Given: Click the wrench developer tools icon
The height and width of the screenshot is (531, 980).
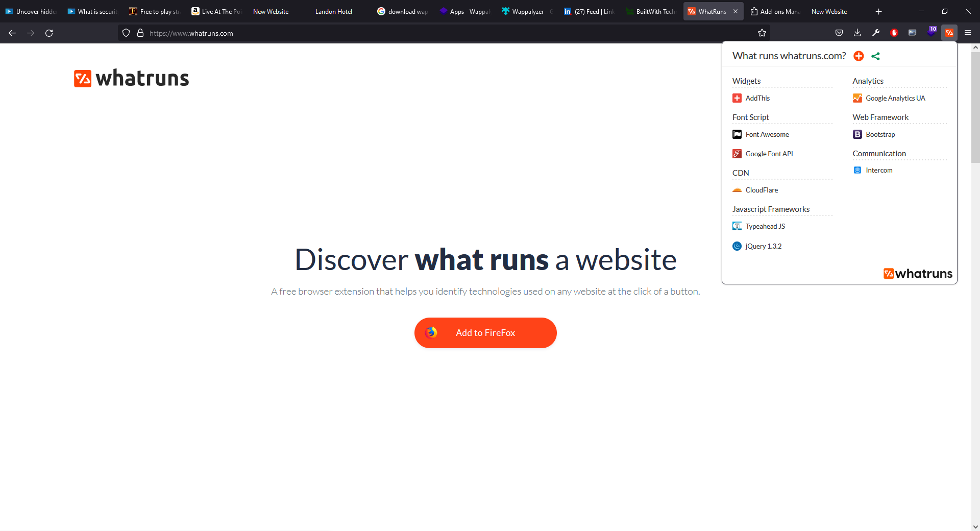Looking at the screenshot, I should pos(876,33).
